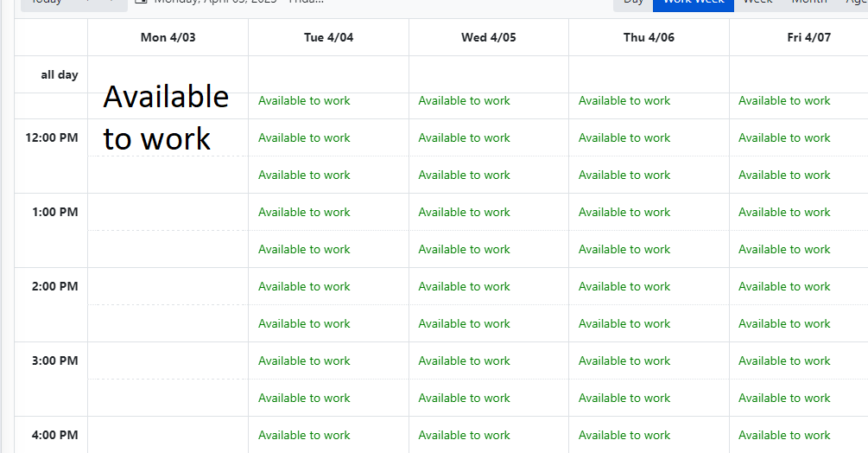Open Wednesday 1:00 PM Available to work slot
This screenshot has width=868, height=453.
(x=464, y=212)
